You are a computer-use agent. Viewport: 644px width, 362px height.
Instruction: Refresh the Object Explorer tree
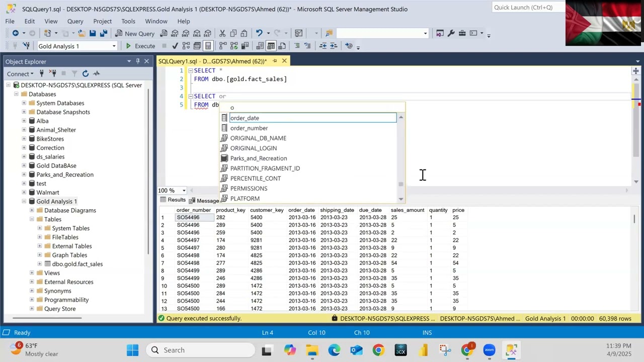86,73
